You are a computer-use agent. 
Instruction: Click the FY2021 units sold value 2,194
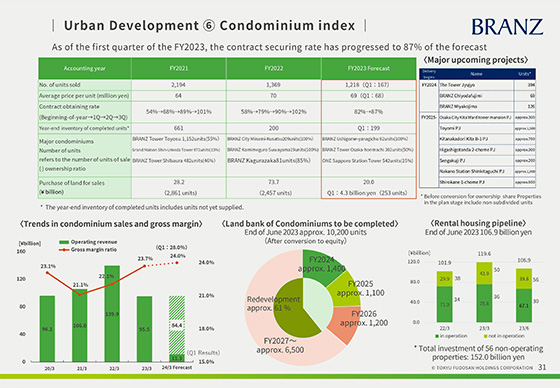pos(178,85)
